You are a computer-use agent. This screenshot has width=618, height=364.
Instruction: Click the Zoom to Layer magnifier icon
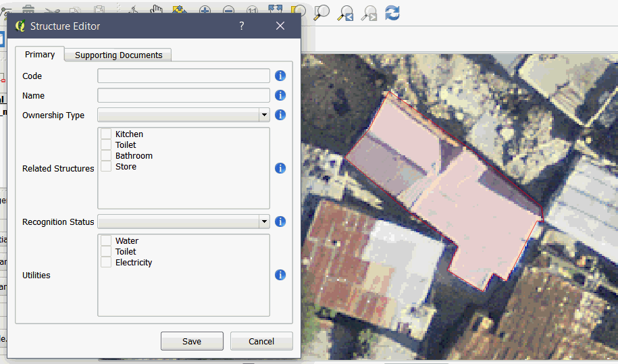click(322, 12)
